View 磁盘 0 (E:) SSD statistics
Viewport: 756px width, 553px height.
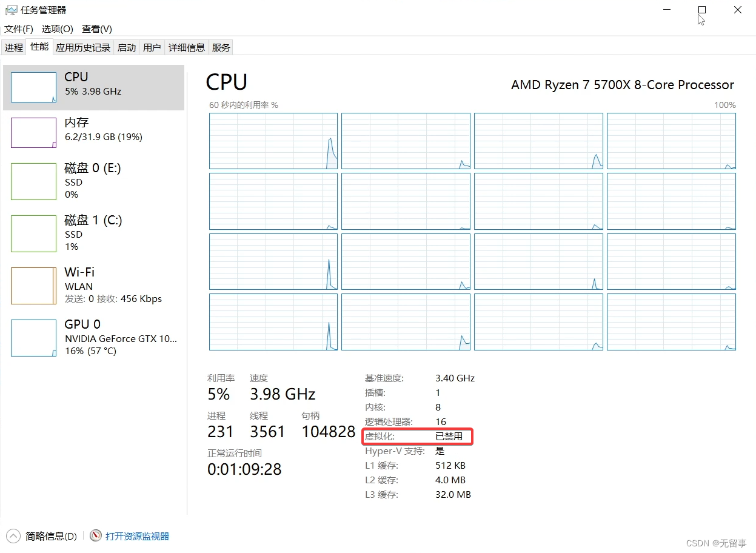coord(94,181)
